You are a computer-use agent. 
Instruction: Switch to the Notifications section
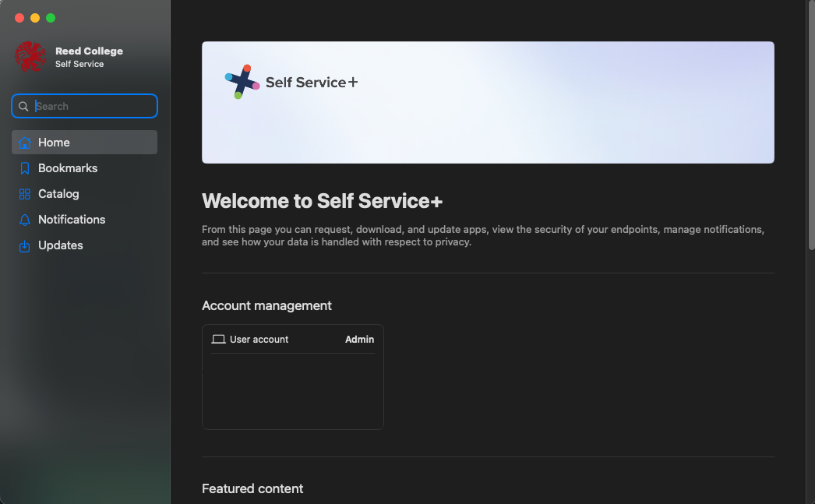[x=72, y=219]
